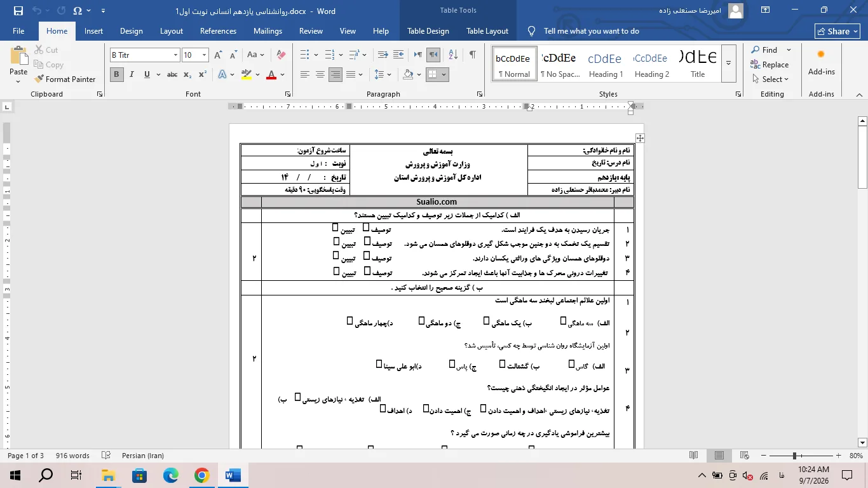
Task: Decrease font size with Shrink Font
Action: tap(233, 55)
